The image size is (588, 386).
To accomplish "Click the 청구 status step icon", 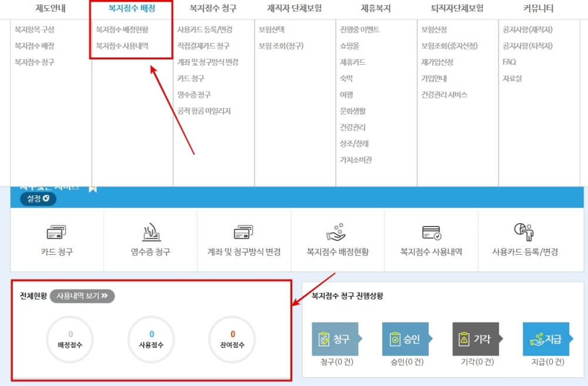I will click(x=336, y=339).
